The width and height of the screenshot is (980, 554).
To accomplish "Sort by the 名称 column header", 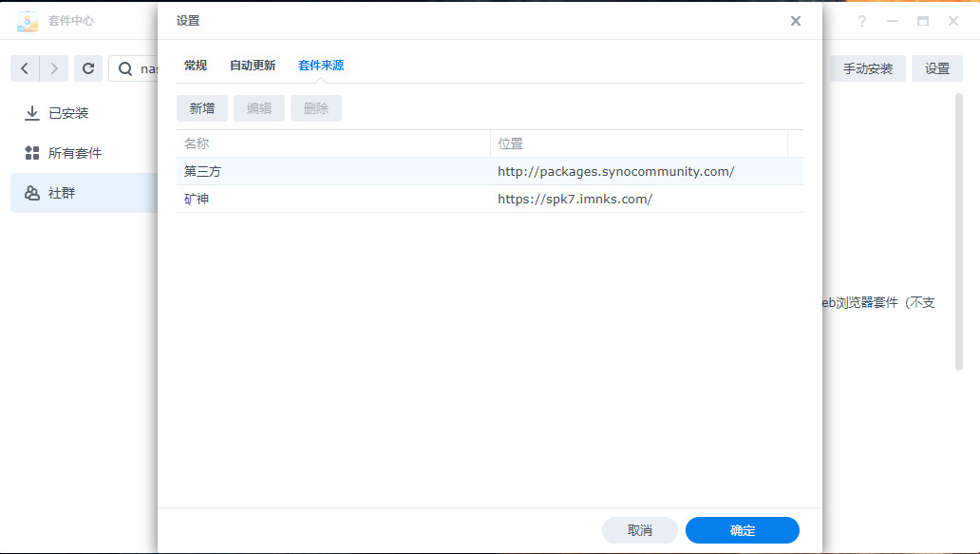I will [x=332, y=143].
